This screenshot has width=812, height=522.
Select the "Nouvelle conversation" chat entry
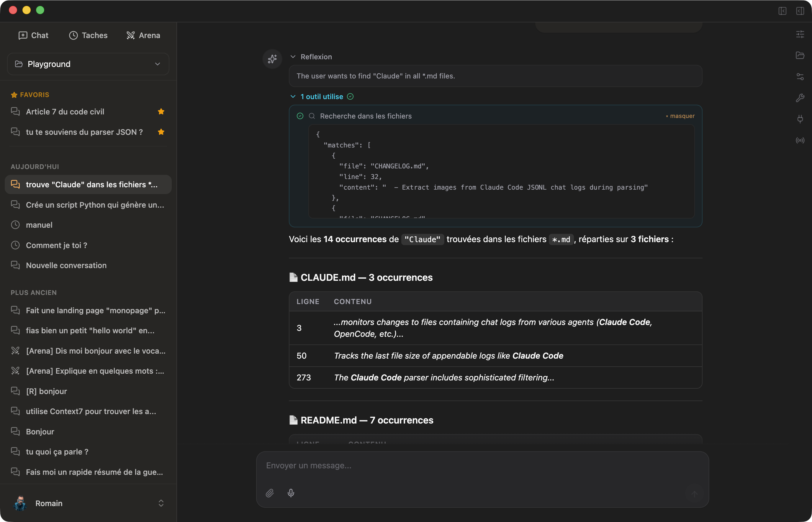tap(66, 265)
